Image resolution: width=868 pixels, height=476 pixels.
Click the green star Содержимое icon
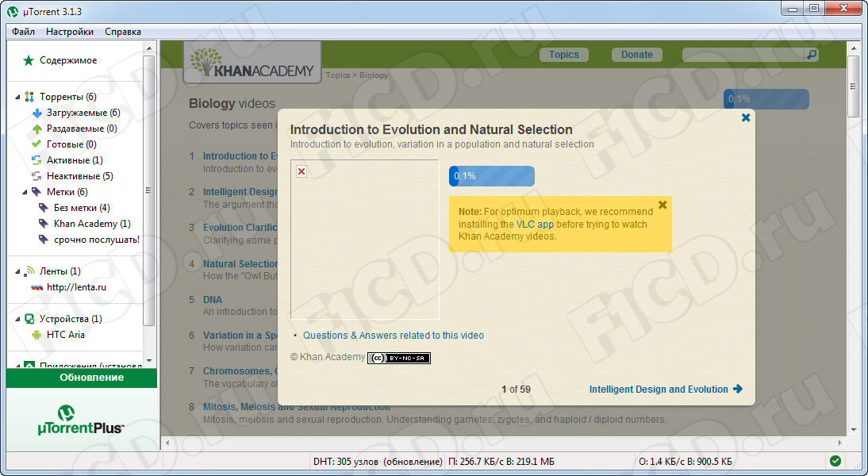(x=29, y=60)
